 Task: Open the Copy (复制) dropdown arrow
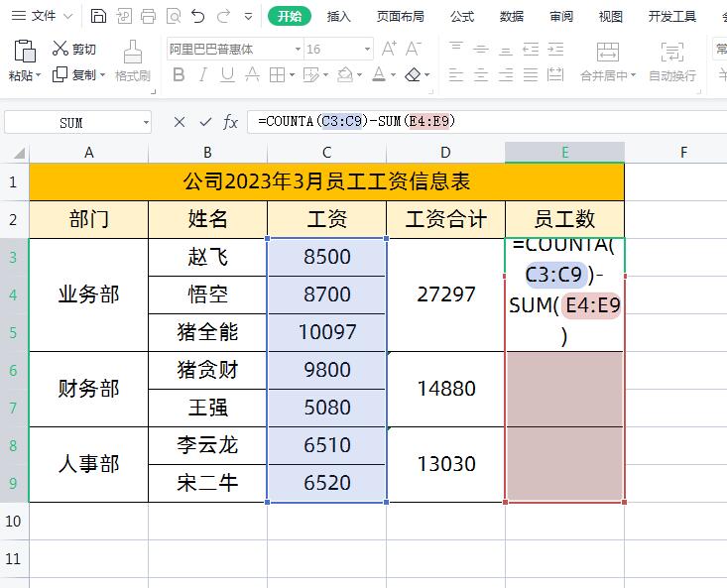pyautogui.click(x=102, y=74)
